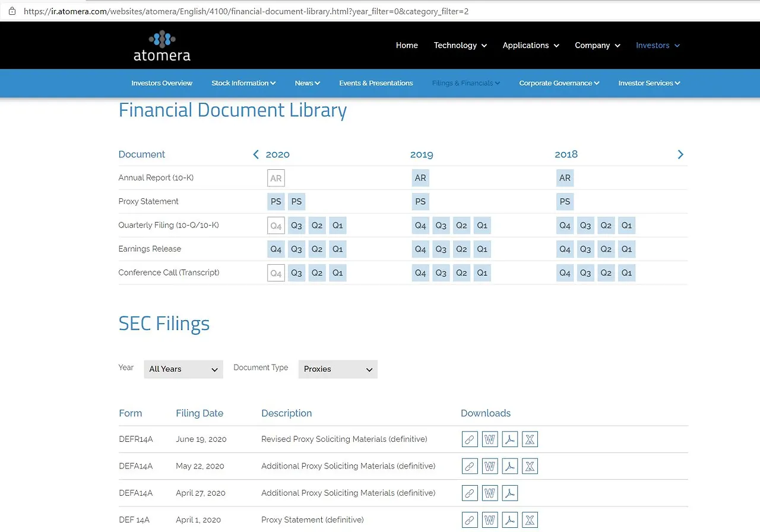The height and width of the screenshot is (532, 760).
Task: Download PDF for June 19, 2020 filing
Action: (510, 439)
